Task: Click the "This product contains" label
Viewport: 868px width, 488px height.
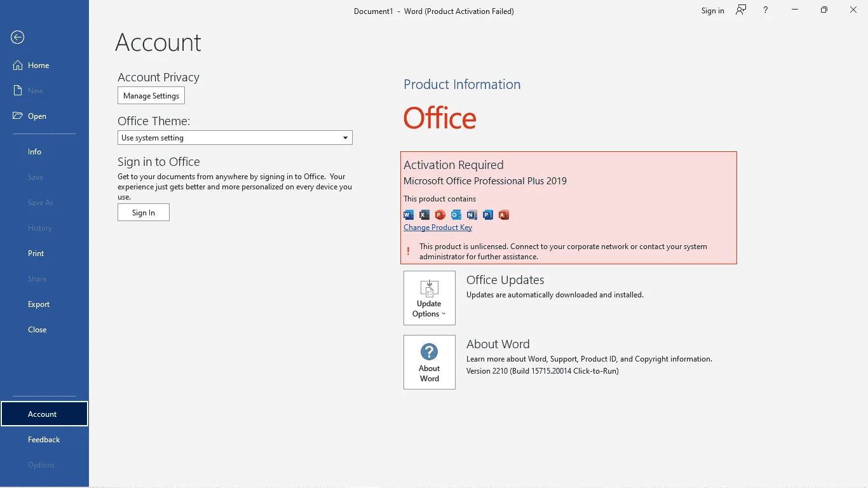Action: 440,199
